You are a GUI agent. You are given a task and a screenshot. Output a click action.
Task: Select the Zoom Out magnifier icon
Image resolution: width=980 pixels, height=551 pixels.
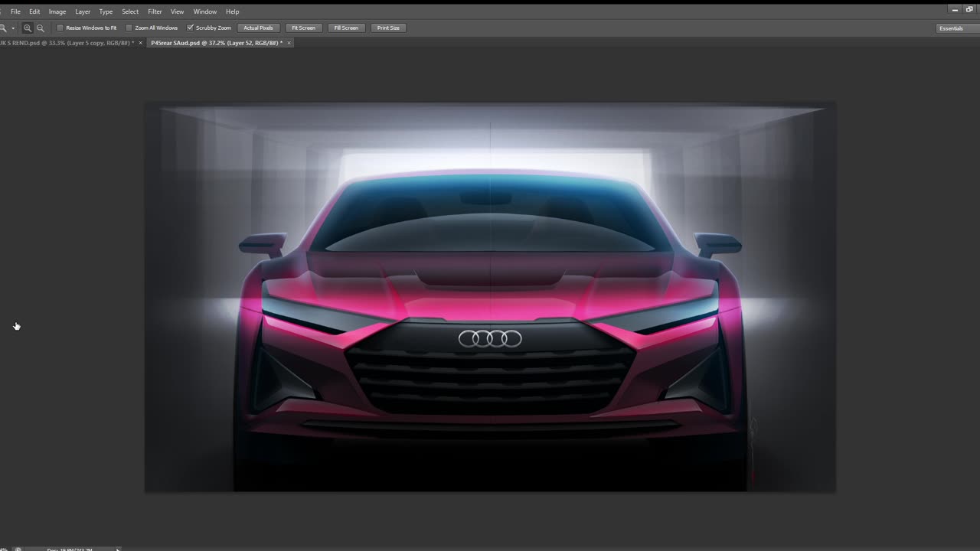pos(41,28)
